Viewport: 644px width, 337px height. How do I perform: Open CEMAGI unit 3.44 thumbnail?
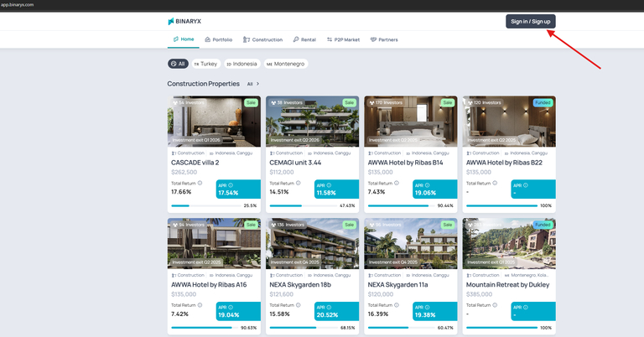coord(312,122)
